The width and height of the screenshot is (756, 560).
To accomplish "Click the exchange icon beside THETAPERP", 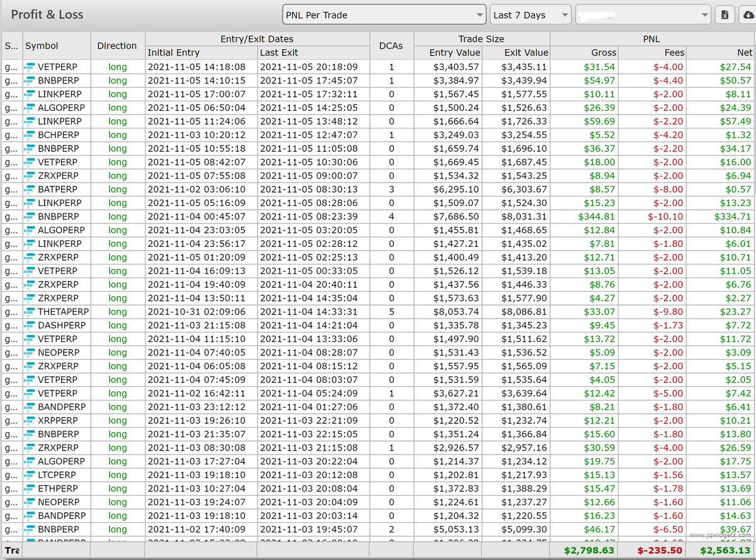I will pyautogui.click(x=30, y=312).
